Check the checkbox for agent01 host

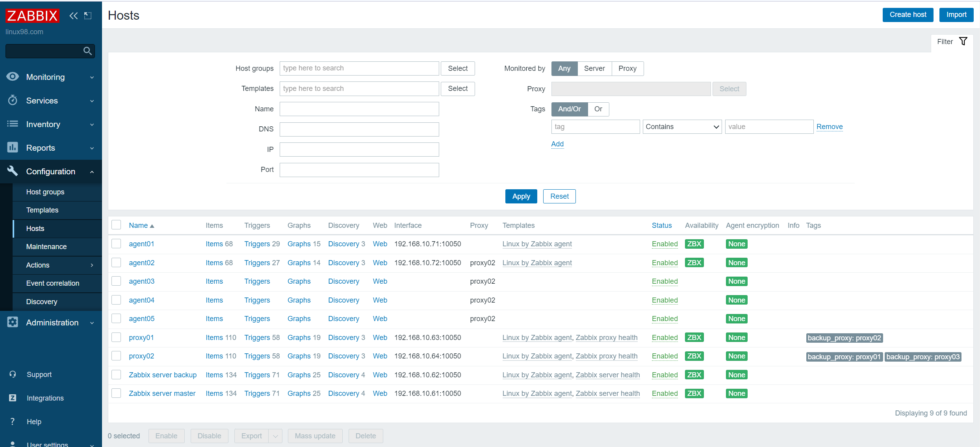pos(116,244)
